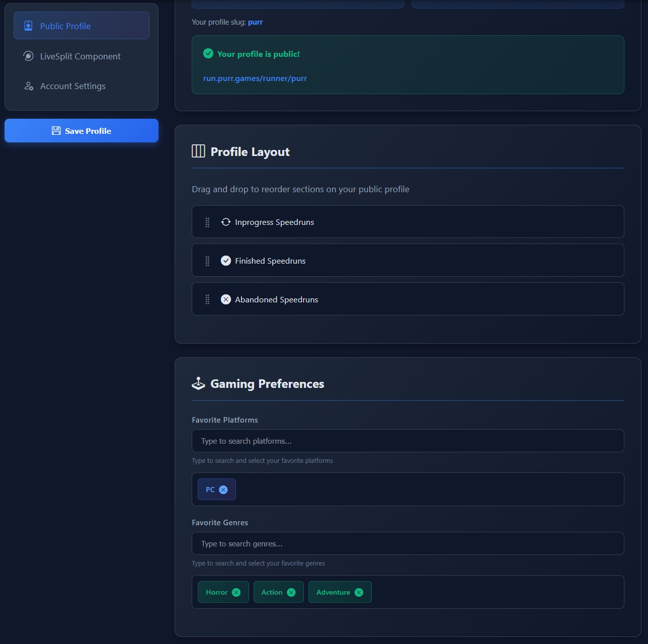Screen dimensions: 648x644
Task: Click the Finished Speedruns checkmark icon
Action: coord(226,261)
